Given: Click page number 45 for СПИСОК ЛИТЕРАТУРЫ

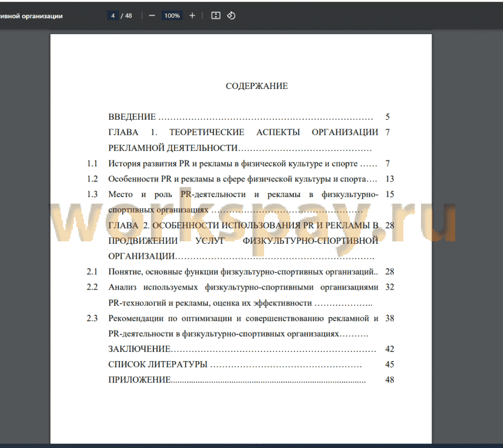Looking at the screenshot, I should pos(389,365).
